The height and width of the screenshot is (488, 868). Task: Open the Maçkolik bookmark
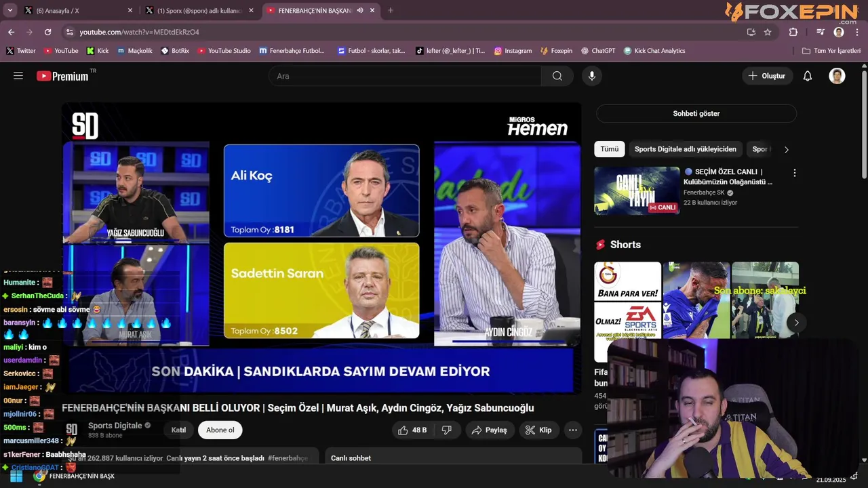point(135,51)
